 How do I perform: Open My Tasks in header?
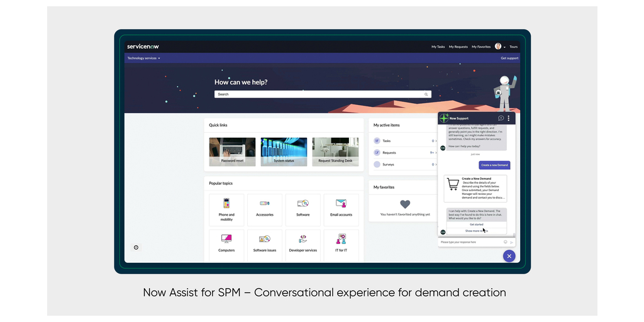[438, 47]
